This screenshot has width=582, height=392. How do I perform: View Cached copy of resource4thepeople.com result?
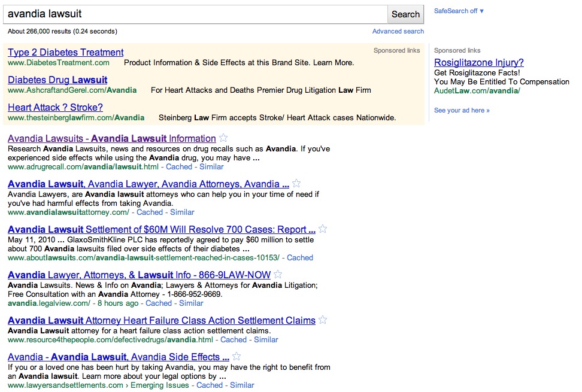(x=234, y=340)
